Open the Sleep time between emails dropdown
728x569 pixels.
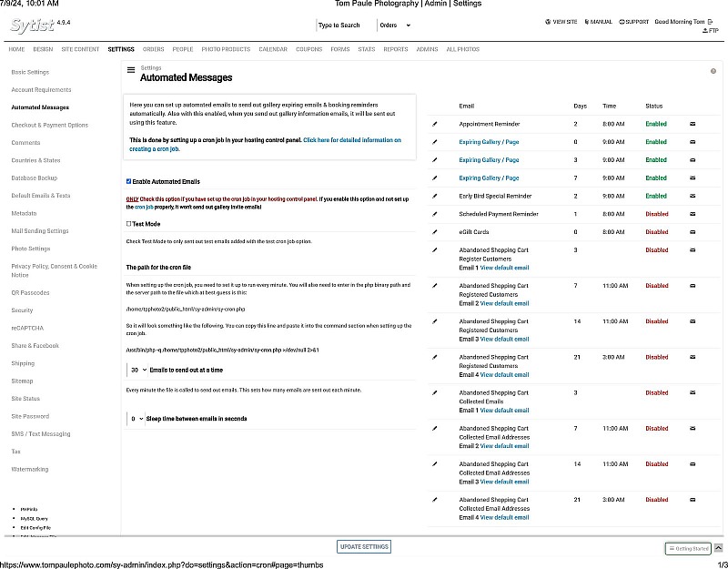coord(136,419)
